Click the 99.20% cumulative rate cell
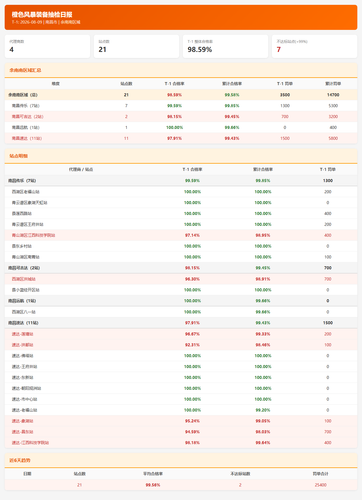This screenshot has width=362, height=500. (263, 410)
